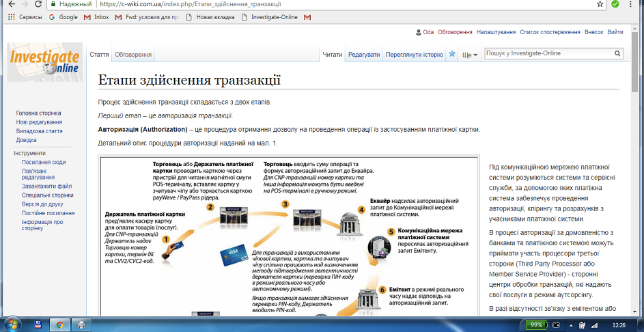Click Завантажити файл in the sidebar
Viewport: 644px width, 332px height.
(x=46, y=186)
